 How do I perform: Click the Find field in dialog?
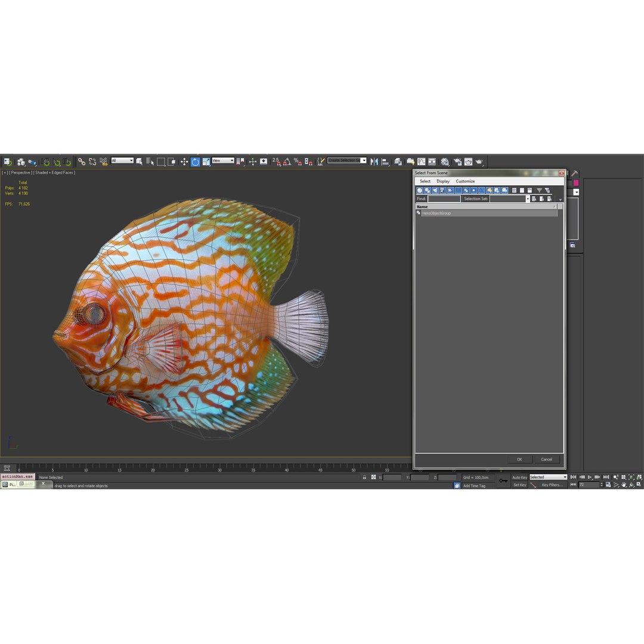tap(444, 199)
